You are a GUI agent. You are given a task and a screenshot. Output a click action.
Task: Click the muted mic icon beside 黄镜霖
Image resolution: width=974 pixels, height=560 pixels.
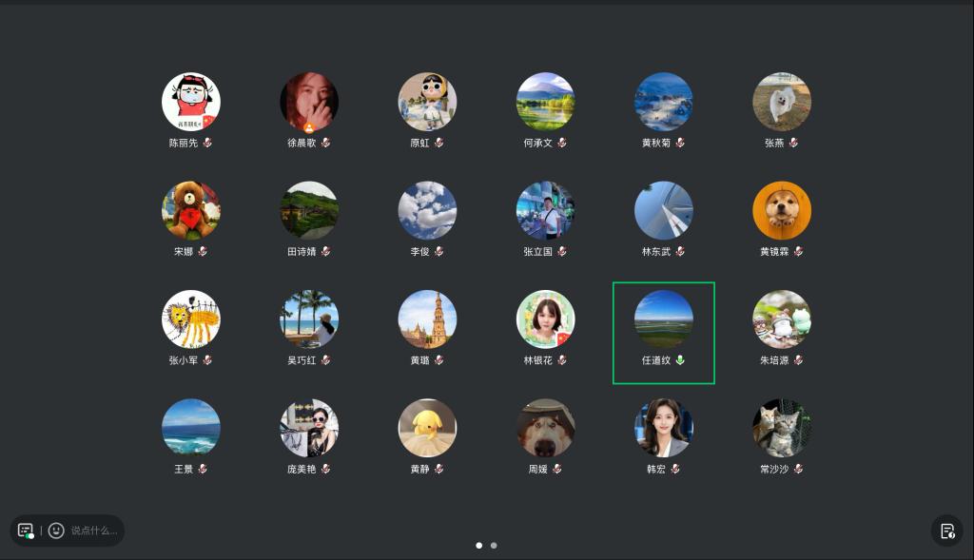(798, 252)
